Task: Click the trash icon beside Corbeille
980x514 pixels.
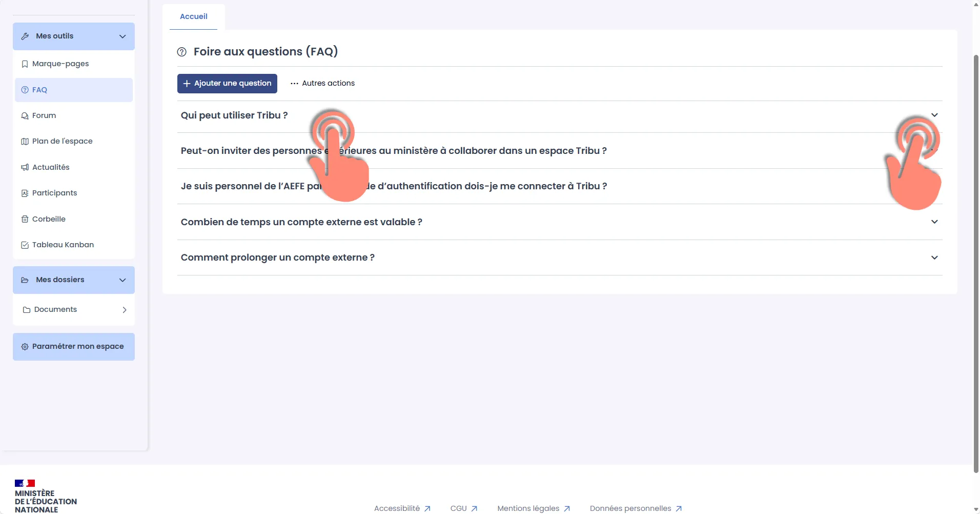Action: [25, 219]
